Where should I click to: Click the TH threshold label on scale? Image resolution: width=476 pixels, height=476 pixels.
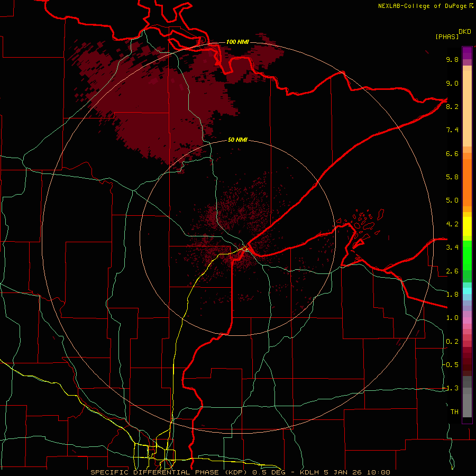[454, 412]
